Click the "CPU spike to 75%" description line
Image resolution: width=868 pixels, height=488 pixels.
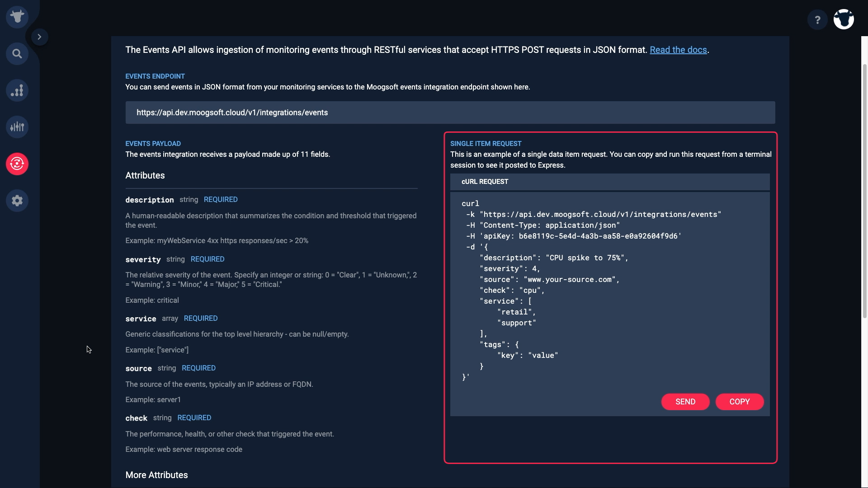(x=554, y=258)
